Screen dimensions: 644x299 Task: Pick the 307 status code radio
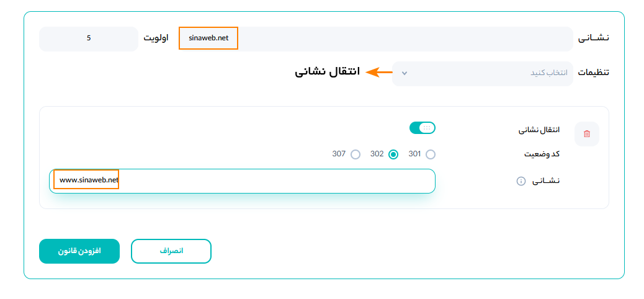[356, 154]
